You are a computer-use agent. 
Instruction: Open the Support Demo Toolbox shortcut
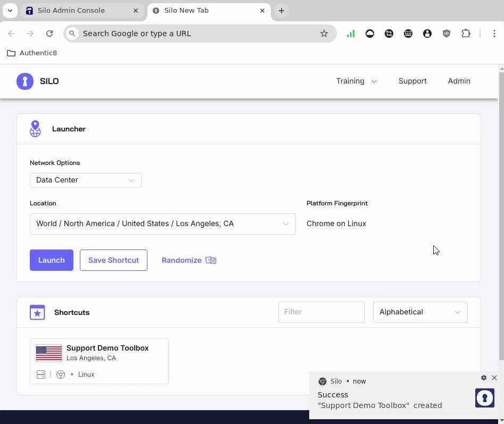tap(99, 361)
